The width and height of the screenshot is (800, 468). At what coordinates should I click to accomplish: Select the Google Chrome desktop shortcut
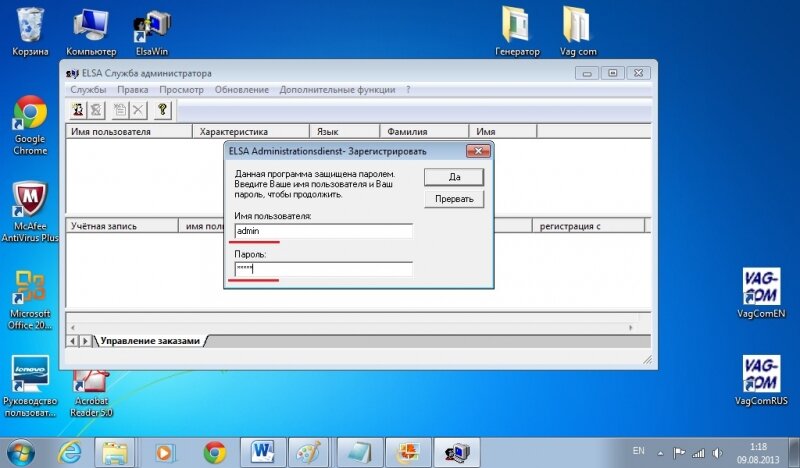(30, 125)
